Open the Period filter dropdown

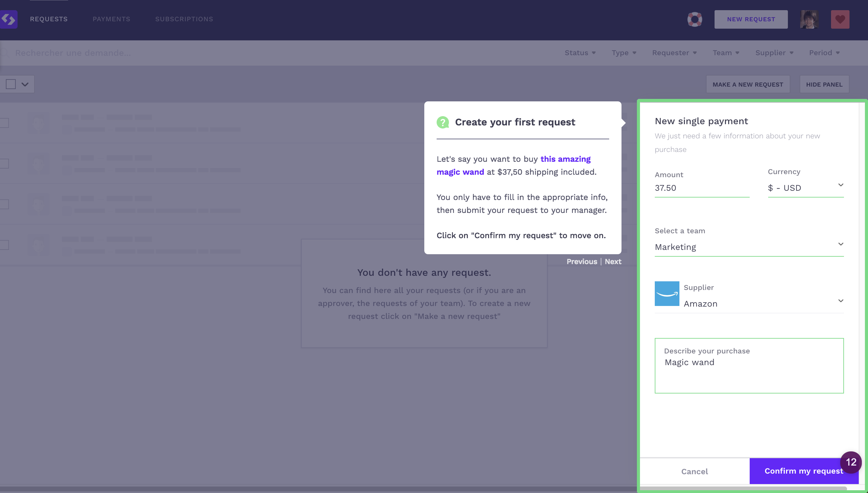(824, 53)
